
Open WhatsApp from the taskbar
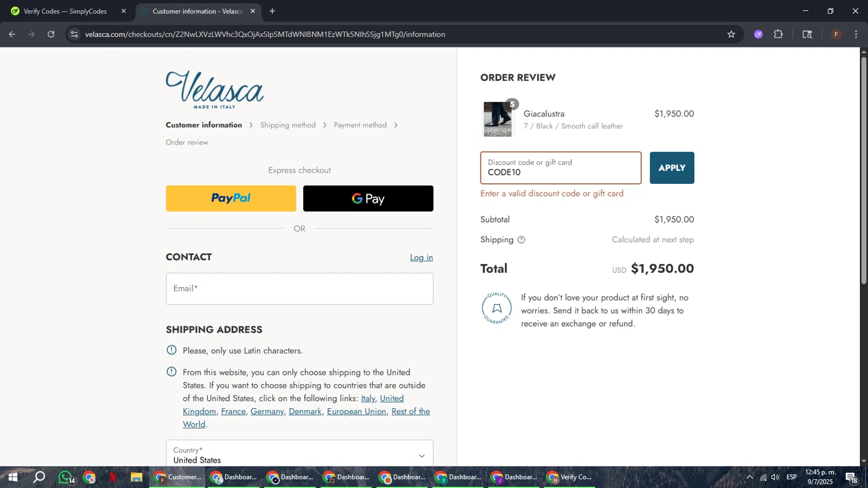click(66, 478)
